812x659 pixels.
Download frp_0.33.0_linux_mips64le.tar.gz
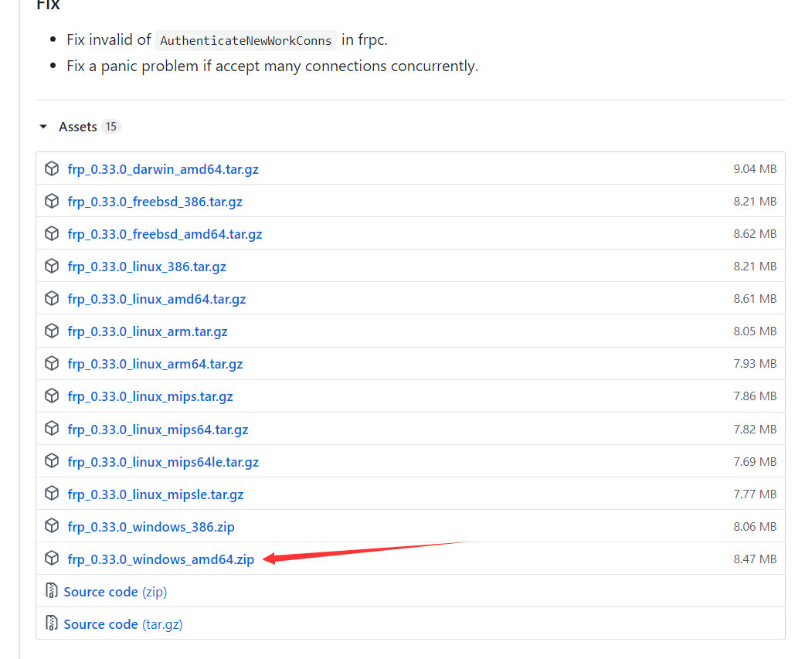click(163, 462)
